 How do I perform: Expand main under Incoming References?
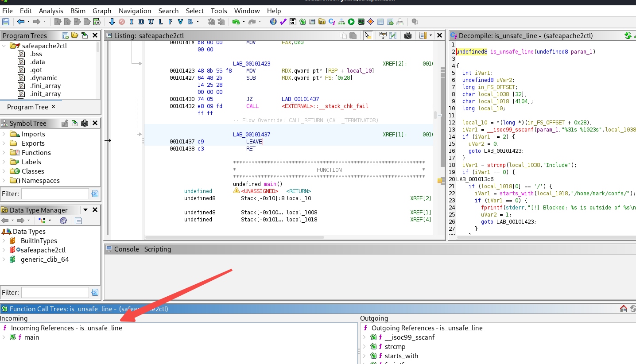[x=4, y=337]
